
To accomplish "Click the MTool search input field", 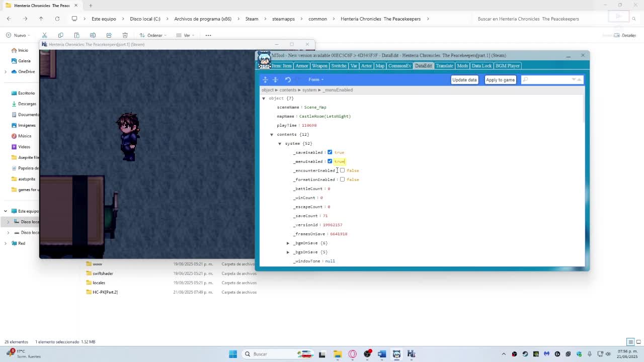I will point(548,79).
